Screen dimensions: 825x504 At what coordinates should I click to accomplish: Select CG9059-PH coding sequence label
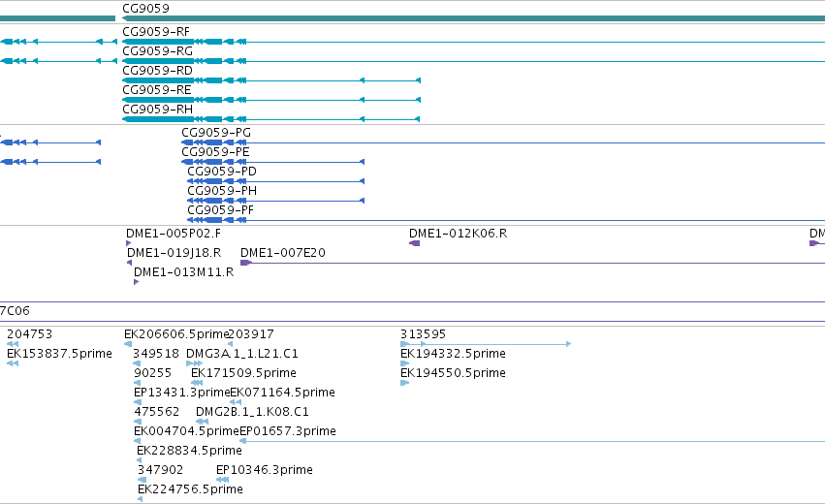pyautogui.click(x=222, y=191)
